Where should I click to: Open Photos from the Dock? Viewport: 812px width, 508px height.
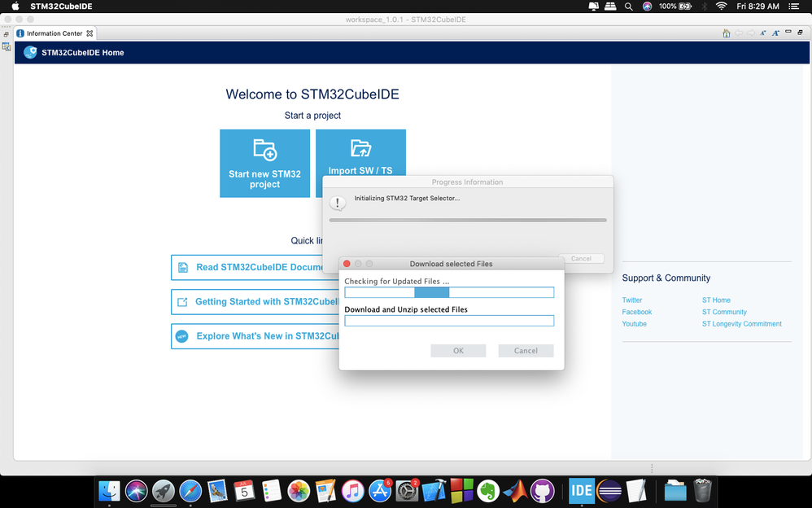(x=299, y=491)
